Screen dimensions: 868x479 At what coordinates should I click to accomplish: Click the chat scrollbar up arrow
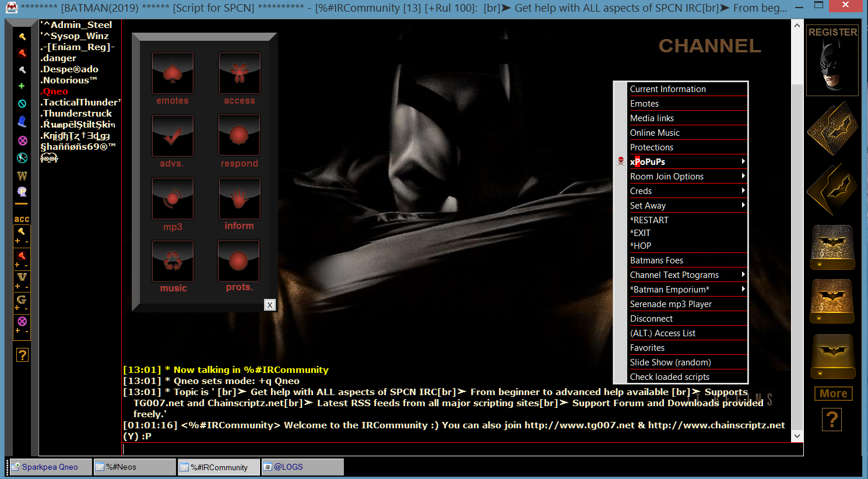click(797, 26)
